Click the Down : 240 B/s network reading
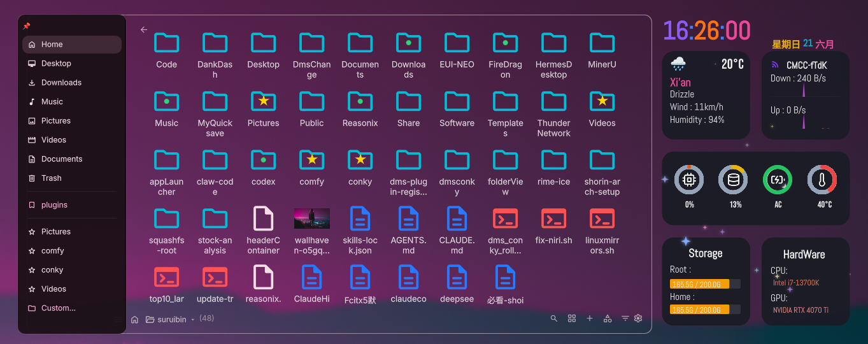This screenshot has height=344, width=868. [x=798, y=78]
